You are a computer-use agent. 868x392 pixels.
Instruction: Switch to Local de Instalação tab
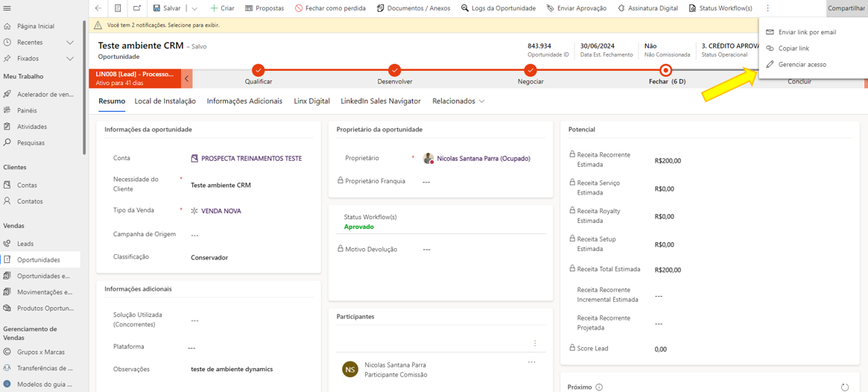point(165,101)
